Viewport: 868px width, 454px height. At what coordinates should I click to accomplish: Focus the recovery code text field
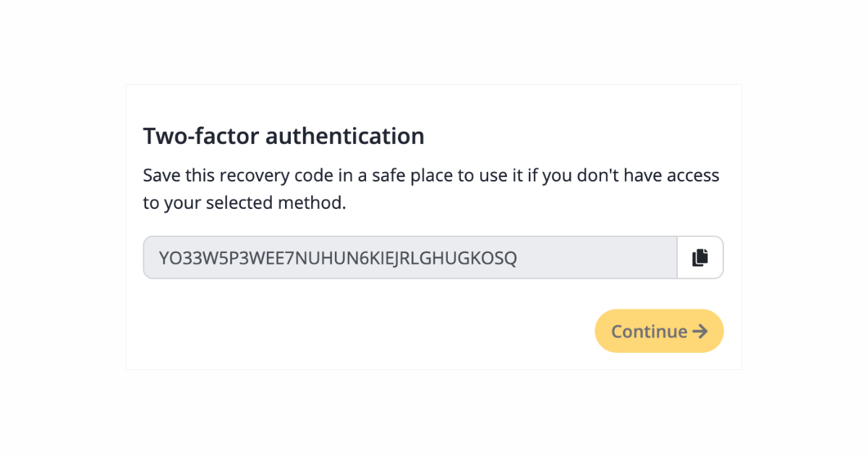(x=410, y=257)
